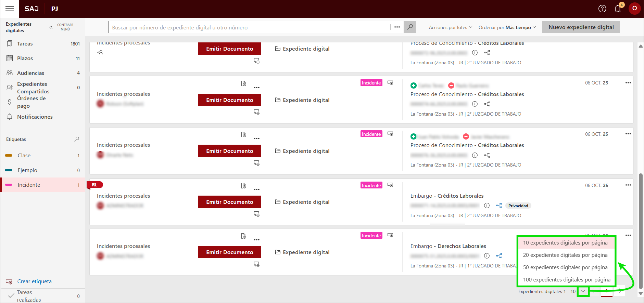
Task: Click Nuevo expediente digital button
Action: pos(581,27)
